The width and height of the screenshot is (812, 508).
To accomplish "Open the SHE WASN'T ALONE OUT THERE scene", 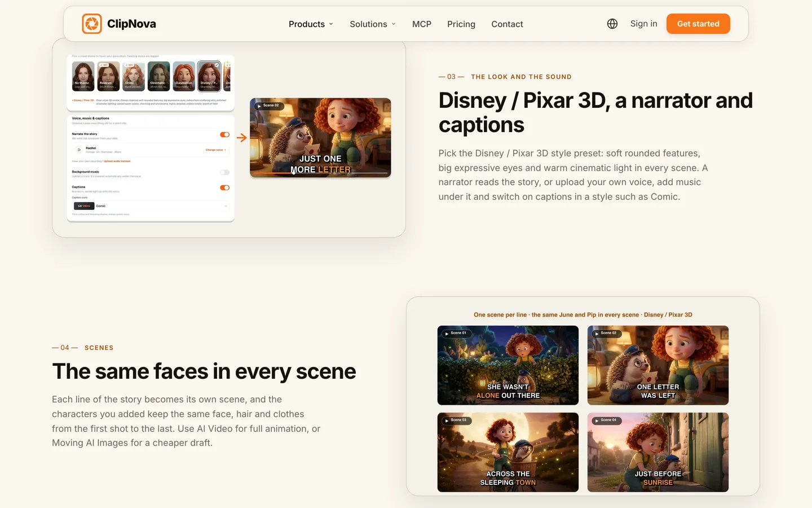I will click(x=508, y=365).
